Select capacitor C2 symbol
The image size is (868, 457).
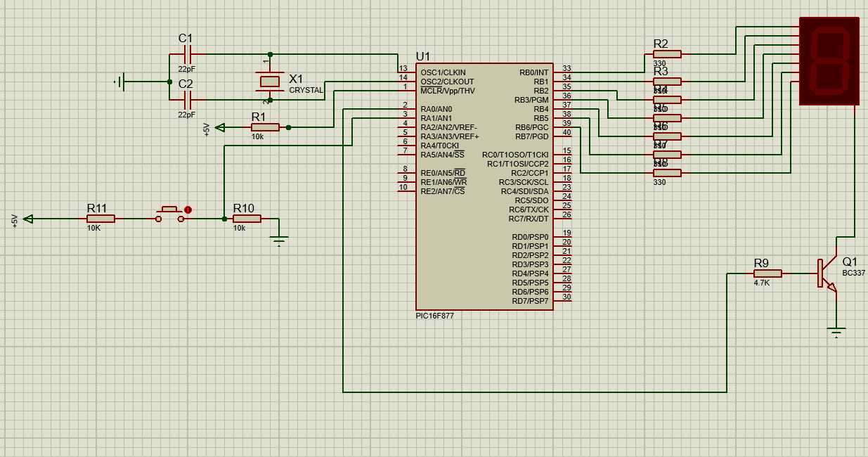(186, 101)
